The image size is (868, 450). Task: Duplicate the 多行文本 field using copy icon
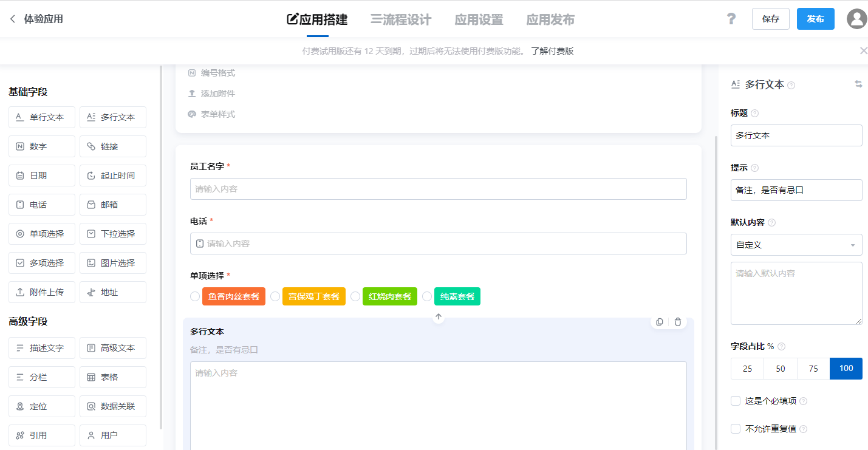tap(659, 321)
